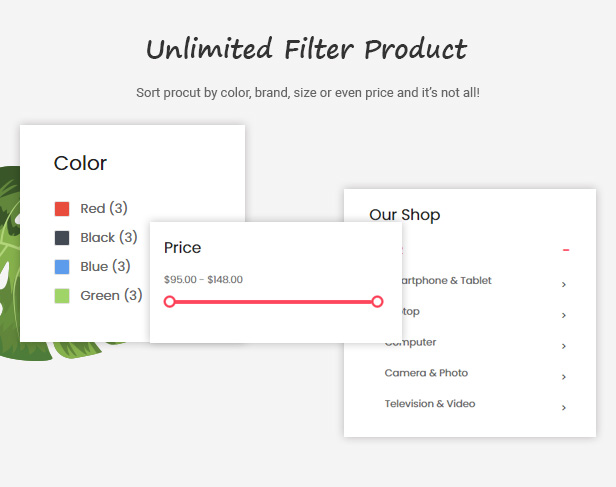Open the Camera & Photo category
Viewport: 616px width, 487px height.
[x=426, y=373]
